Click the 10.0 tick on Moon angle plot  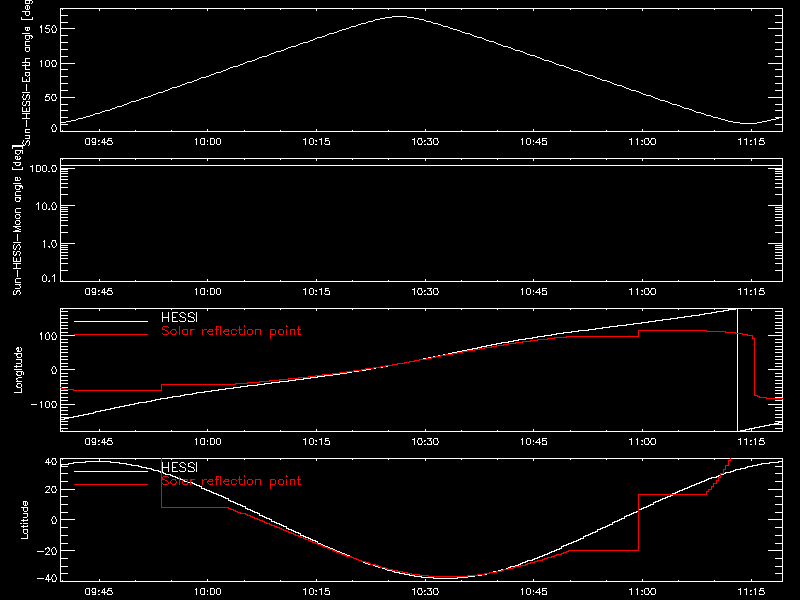(46, 206)
